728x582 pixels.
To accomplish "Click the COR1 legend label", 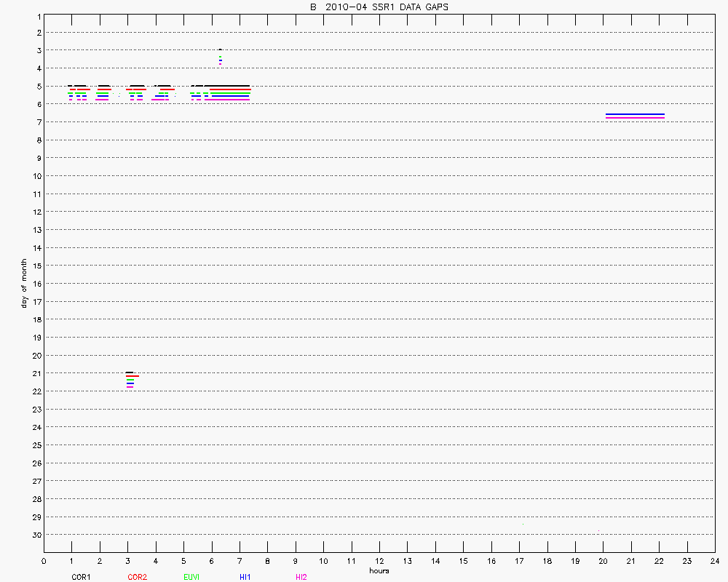I will 81,577.
